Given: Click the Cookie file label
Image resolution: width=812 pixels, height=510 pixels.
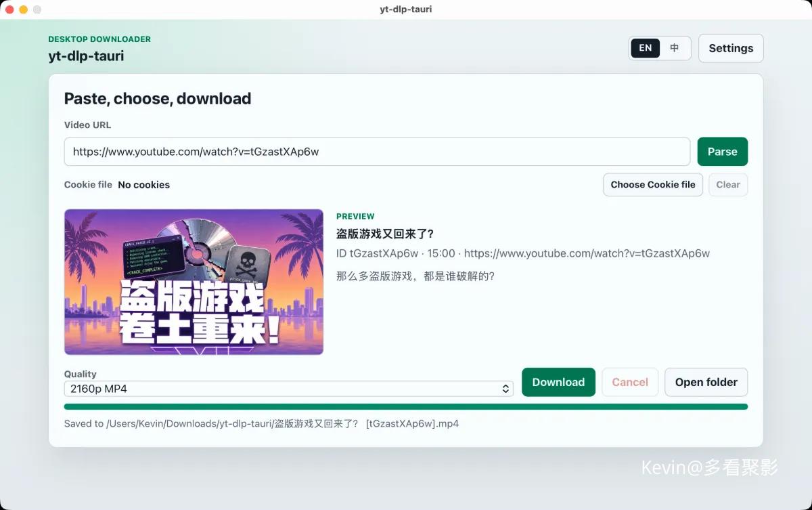Looking at the screenshot, I should tap(88, 185).
